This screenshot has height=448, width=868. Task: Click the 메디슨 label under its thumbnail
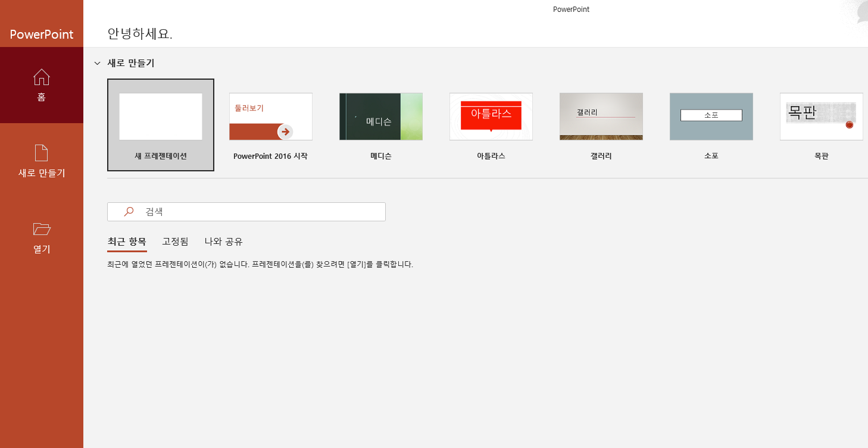[381, 156]
